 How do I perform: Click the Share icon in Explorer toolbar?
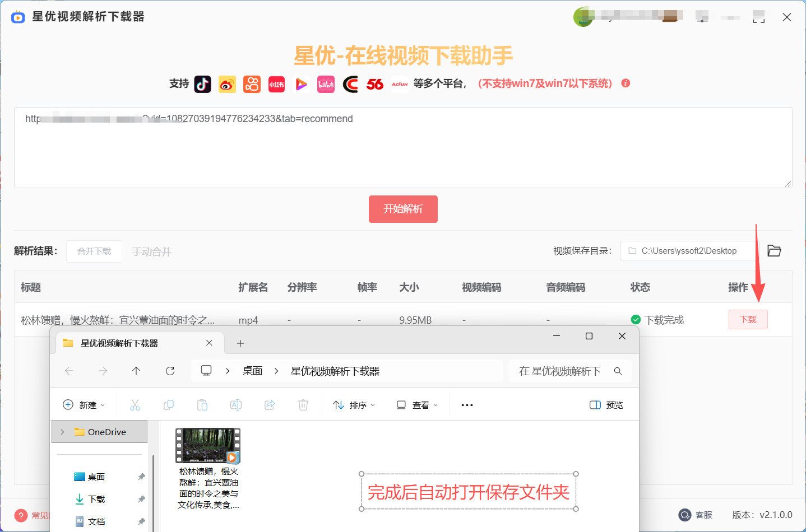[x=270, y=405]
